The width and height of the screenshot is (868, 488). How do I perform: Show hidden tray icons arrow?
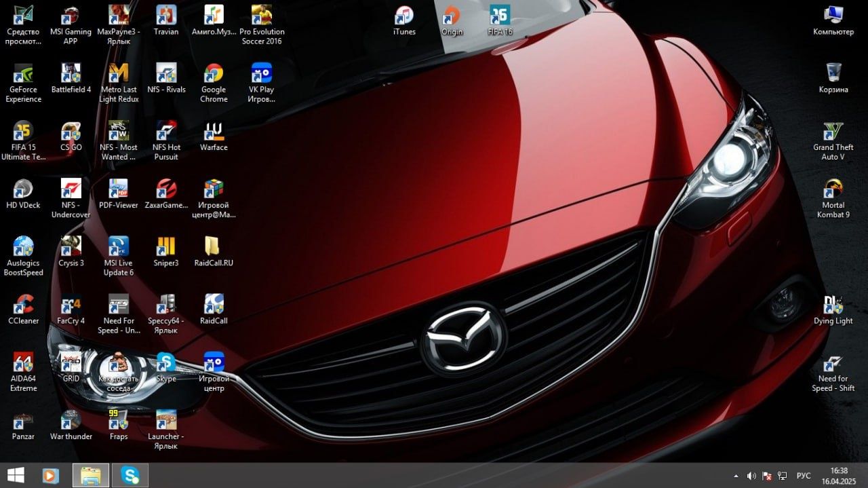coord(736,476)
